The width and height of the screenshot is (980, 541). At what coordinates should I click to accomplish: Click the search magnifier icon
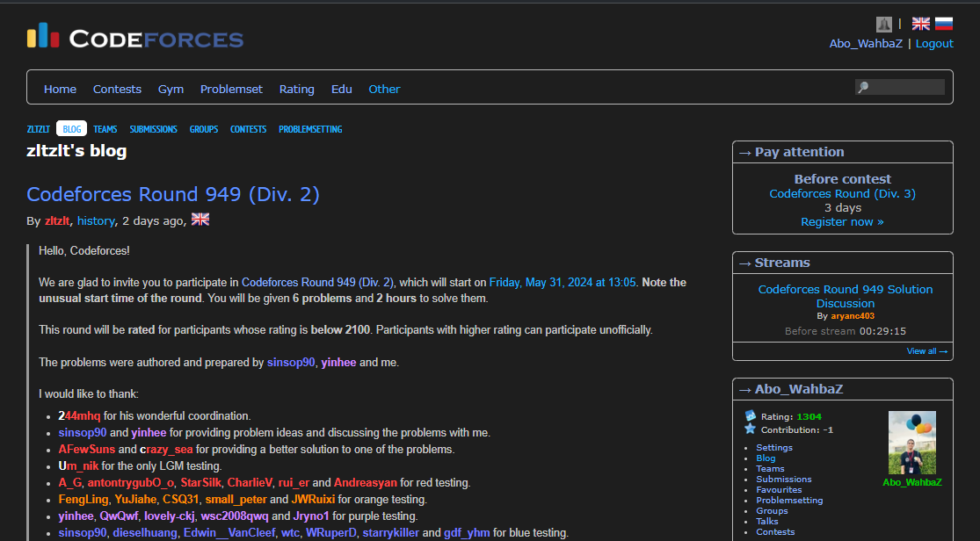point(863,88)
